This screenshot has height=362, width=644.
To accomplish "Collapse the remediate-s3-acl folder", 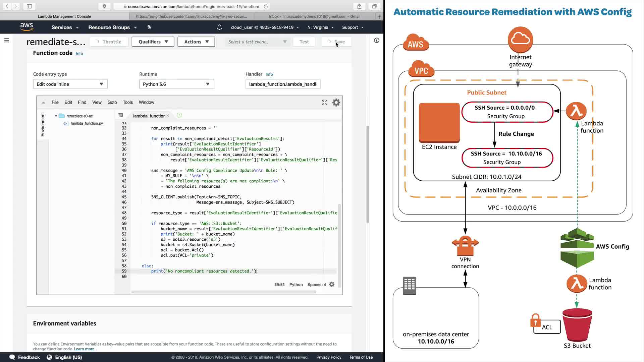I will coord(56,116).
